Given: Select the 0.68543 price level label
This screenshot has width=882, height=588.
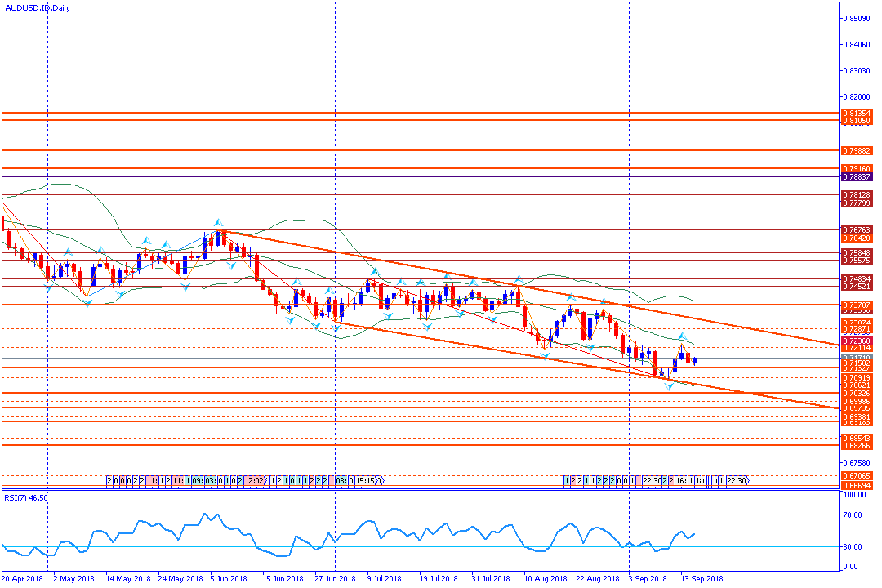Looking at the screenshot, I should pos(856,438).
